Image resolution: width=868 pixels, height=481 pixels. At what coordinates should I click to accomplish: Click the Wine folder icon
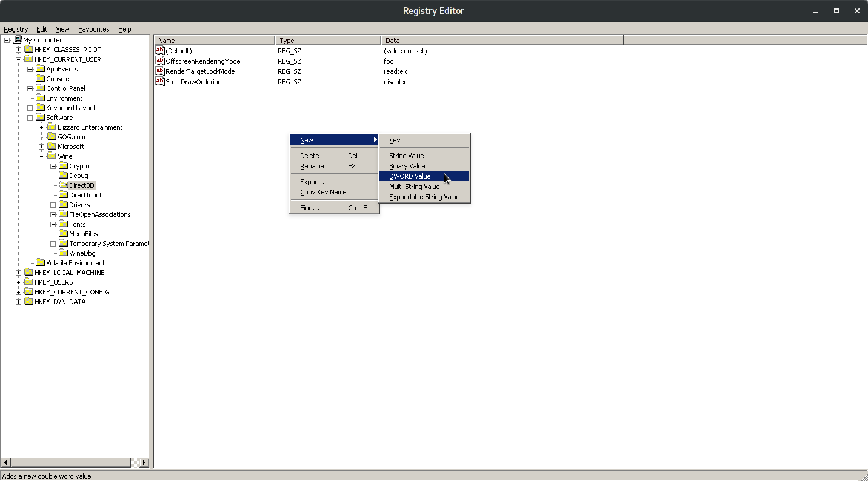pyautogui.click(x=52, y=156)
